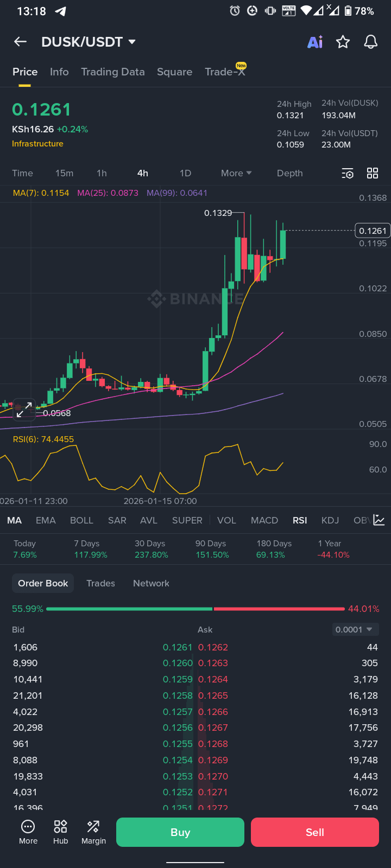The height and width of the screenshot is (868, 391).
Task: Tap the MA(7): 0.1154 label
Action: click(41, 193)
